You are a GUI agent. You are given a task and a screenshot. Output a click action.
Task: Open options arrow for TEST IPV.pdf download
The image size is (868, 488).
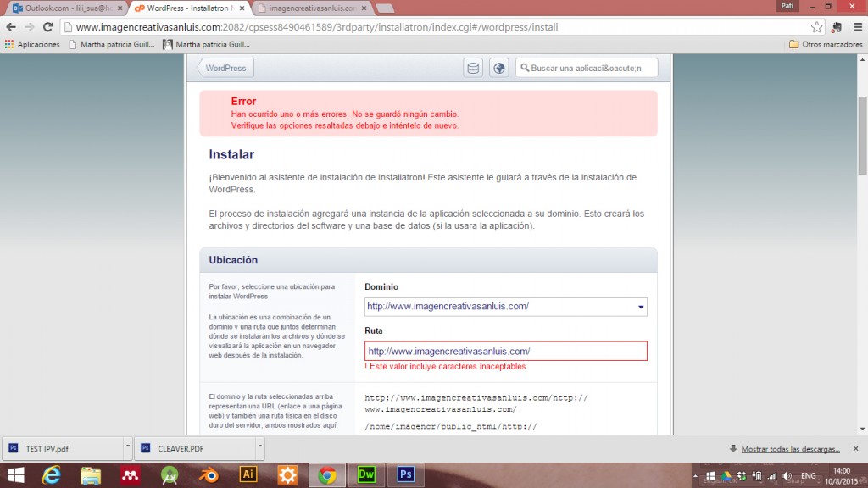click(x=127, y=447)
